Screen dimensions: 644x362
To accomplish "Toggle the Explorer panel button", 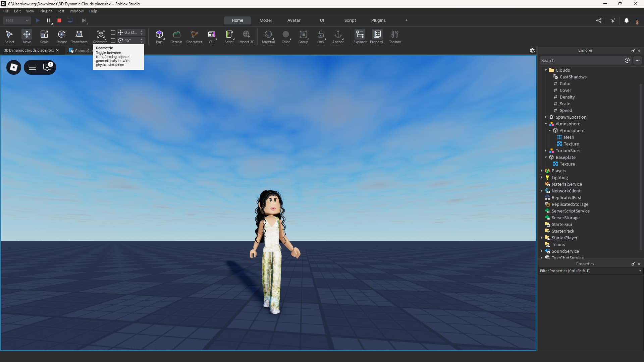I will (x=360, y=36).
